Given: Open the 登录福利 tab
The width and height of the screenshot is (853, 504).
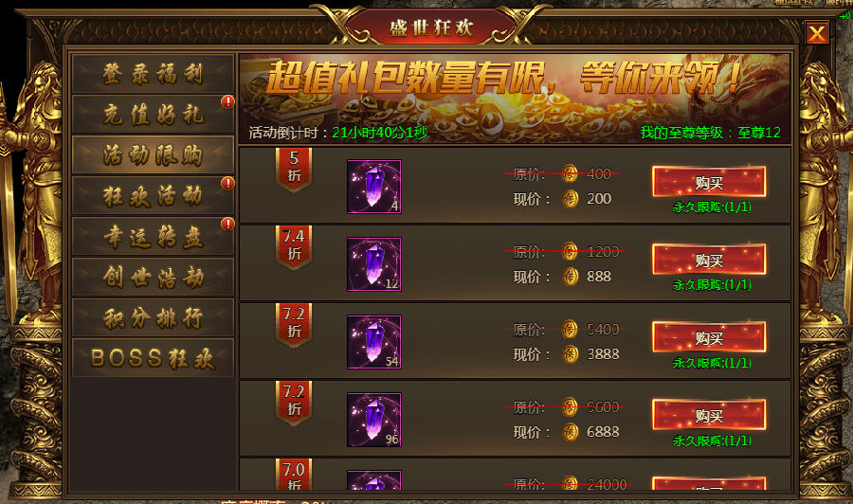Looking at the screenshot, I should coord(153,74).
